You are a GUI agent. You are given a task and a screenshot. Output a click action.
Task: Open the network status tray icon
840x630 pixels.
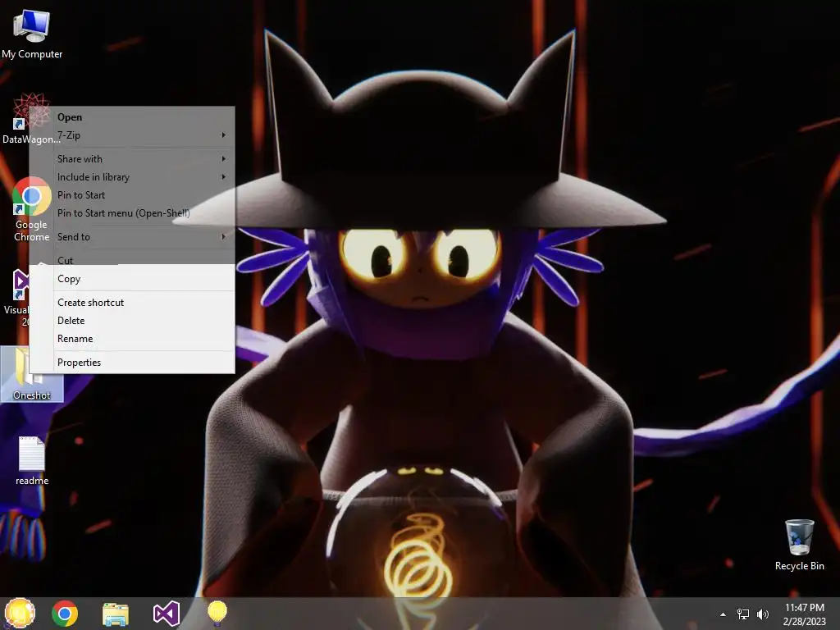(743, 614)
